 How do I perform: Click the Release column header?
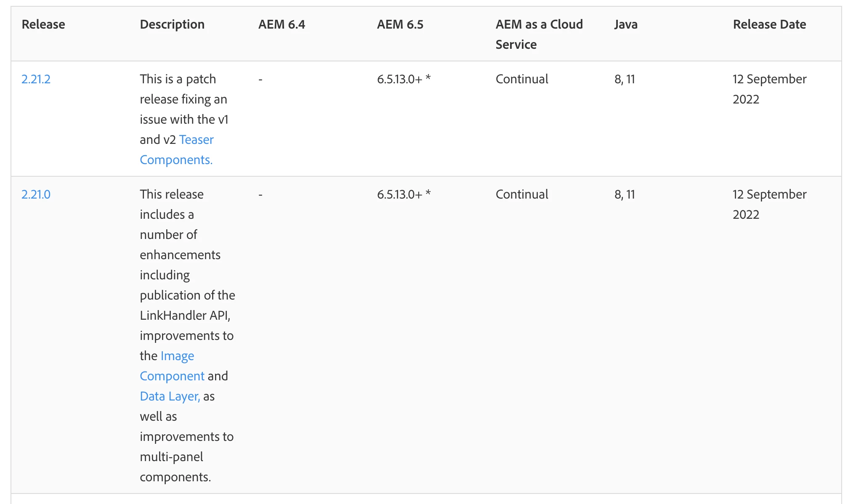click(x=43, y=24)
